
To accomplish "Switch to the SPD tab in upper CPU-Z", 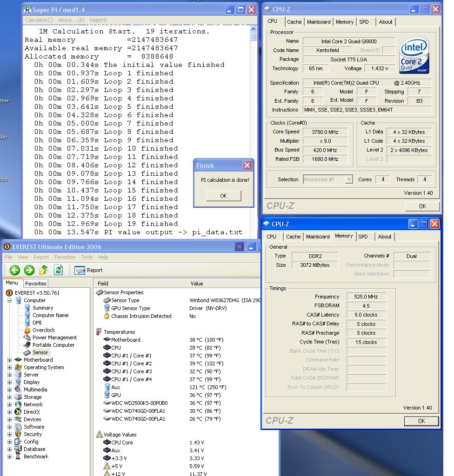I will (364, 22).
